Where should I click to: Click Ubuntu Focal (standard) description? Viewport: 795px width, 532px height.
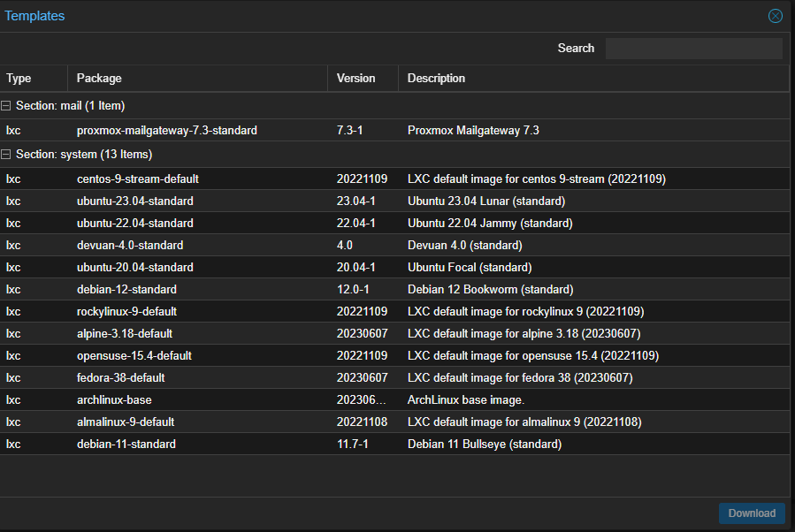pos(470,267)
